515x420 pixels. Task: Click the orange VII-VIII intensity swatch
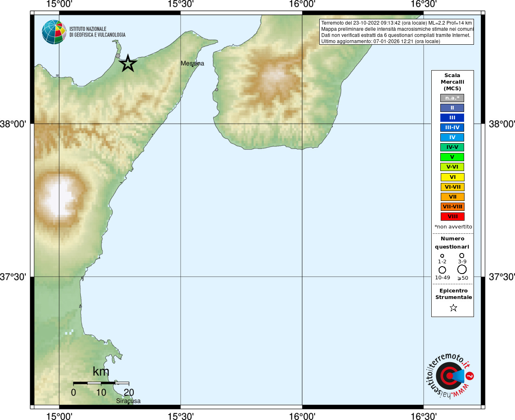pos(452,207)
